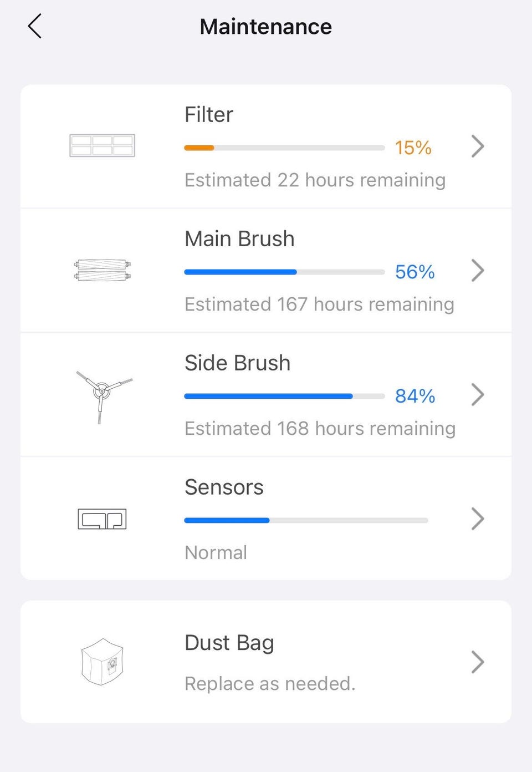Click the Main Brush progress bar
Screen dimensions: 532x772
(x=284, y=272)
